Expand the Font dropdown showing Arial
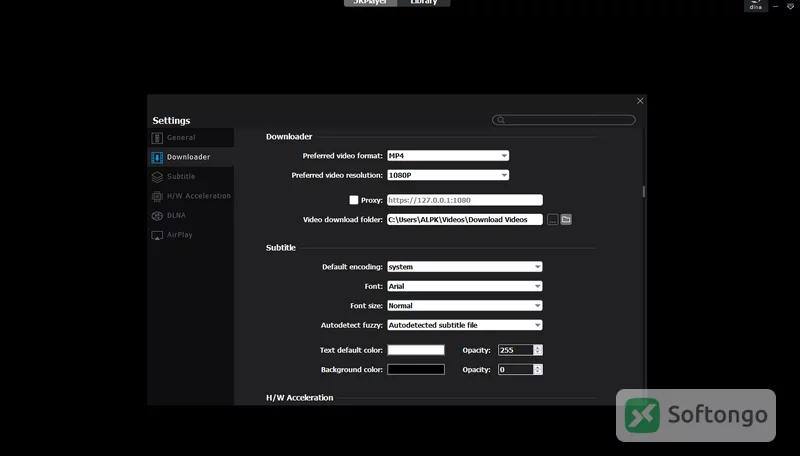The image size is (800, 456). (465, 286)
